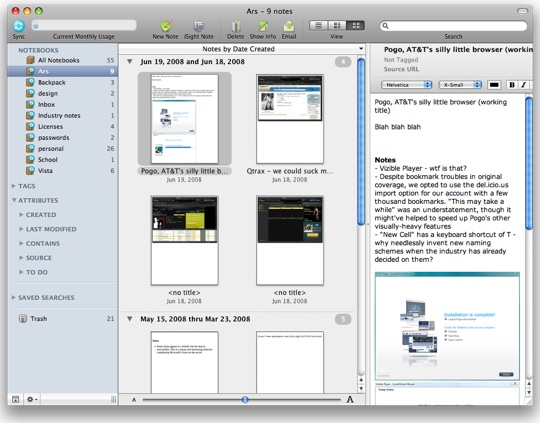Expand the SOURCE attribute
Screen dimensions: 540x423
coord(21,258)
